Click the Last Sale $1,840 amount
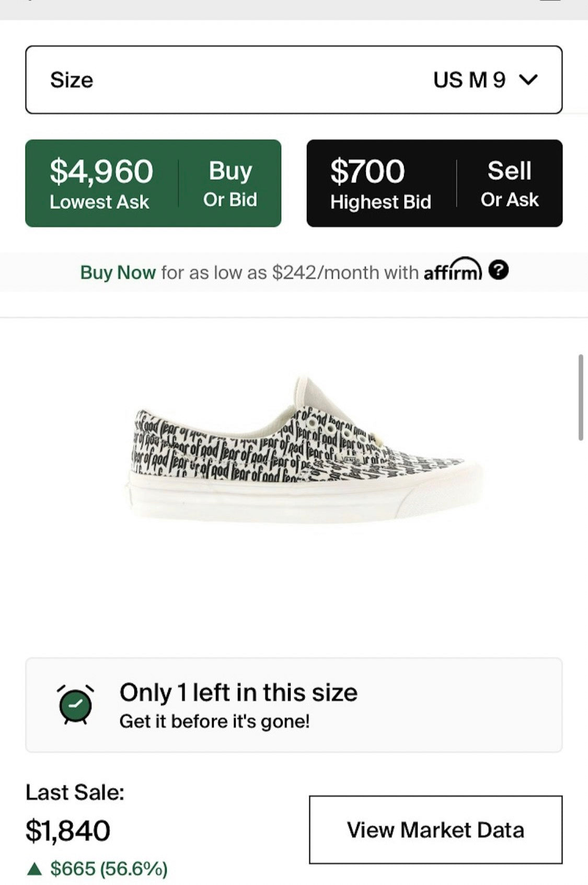 (x=68, y=831)
